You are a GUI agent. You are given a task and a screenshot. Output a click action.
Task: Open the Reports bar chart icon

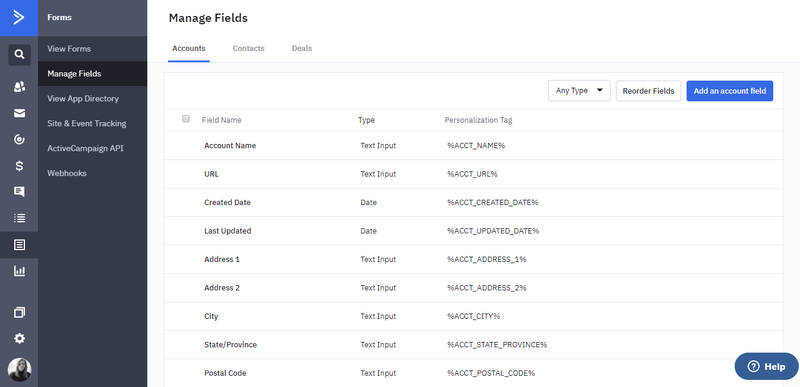coord(19,271)
